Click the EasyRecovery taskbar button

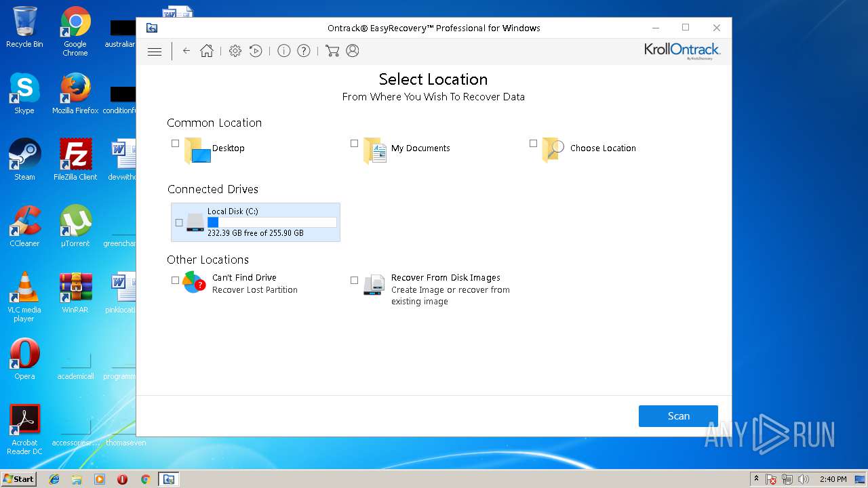tap(168, 479)
